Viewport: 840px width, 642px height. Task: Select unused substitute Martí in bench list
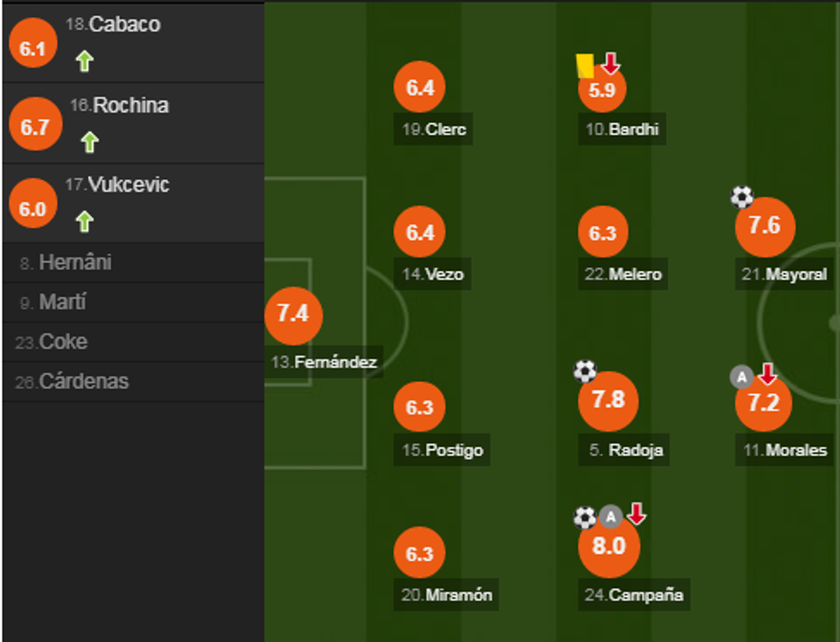pyautogui.click(x=63, y=303)
